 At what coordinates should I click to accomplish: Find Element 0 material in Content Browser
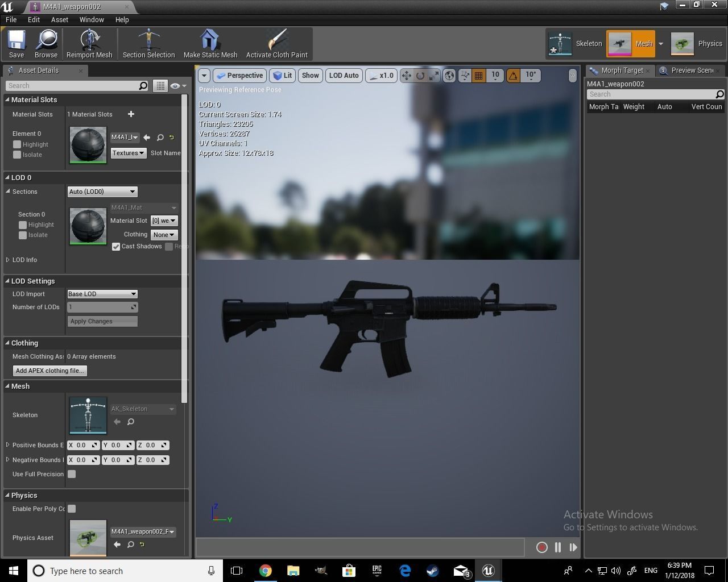coord(160,137)
